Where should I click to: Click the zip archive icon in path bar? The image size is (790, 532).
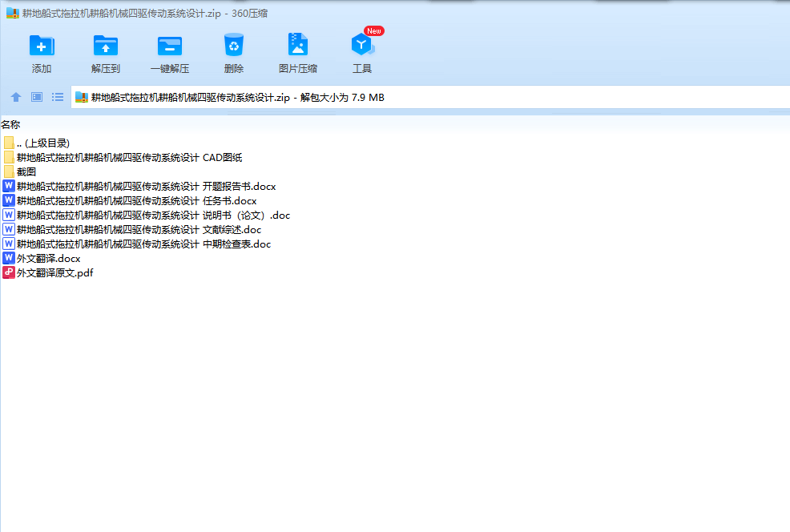[82, 97]
